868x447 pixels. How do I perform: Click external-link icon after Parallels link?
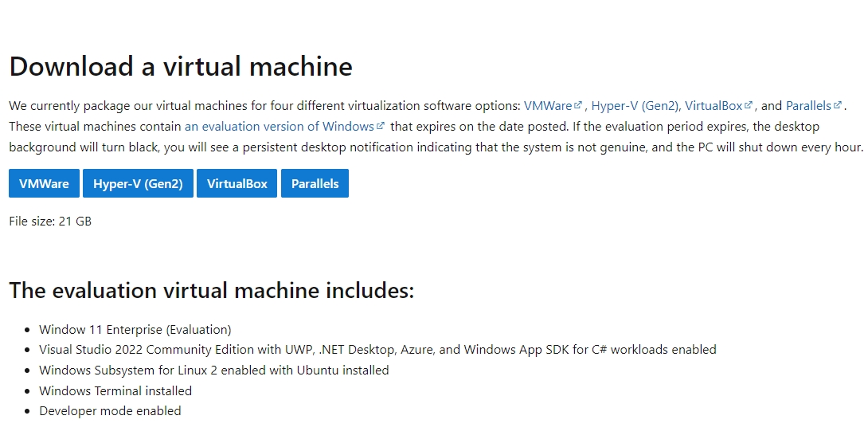pyautogui.click(x=838, y=104)
